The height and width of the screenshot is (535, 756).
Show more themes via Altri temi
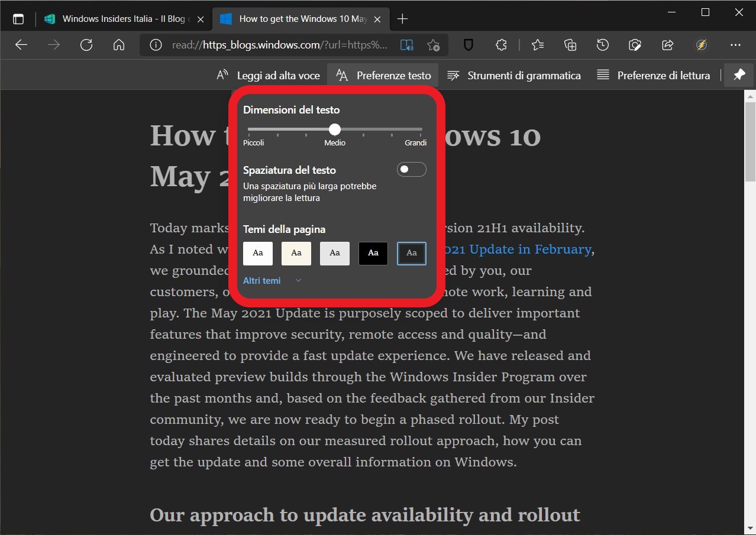pyautogui.click(x=262, y=281)
